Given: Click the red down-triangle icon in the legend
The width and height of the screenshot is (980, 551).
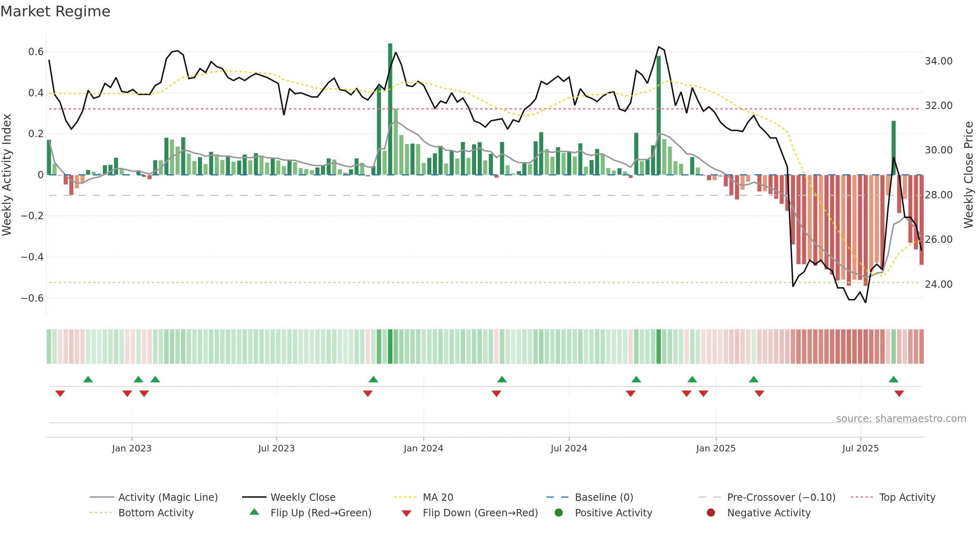Looking at the screenshot, I should [x=406, y=513].
